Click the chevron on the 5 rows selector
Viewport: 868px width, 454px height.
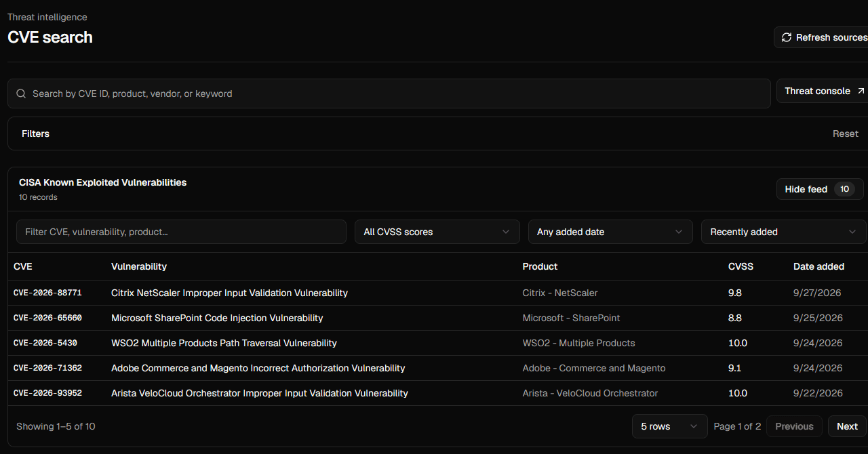[x=694, y=426]
